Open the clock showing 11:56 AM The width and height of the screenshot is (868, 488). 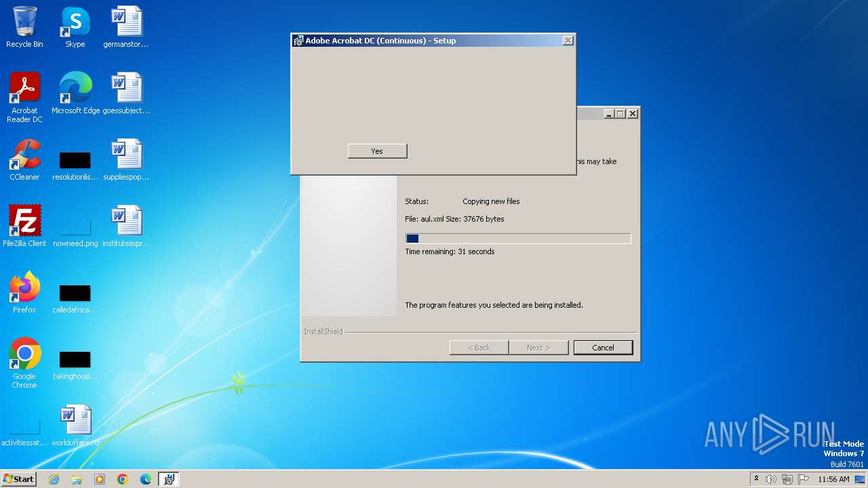coord(833,479)
